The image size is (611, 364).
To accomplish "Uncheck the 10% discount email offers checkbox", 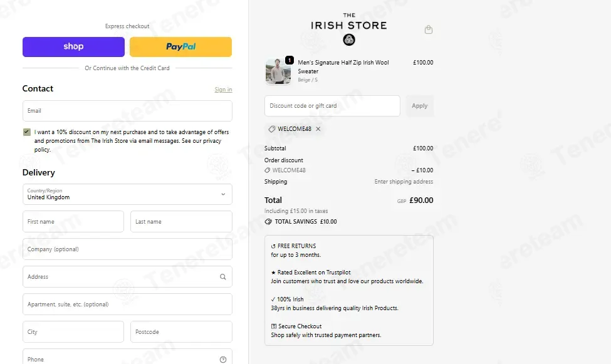I will click(26, 132).
